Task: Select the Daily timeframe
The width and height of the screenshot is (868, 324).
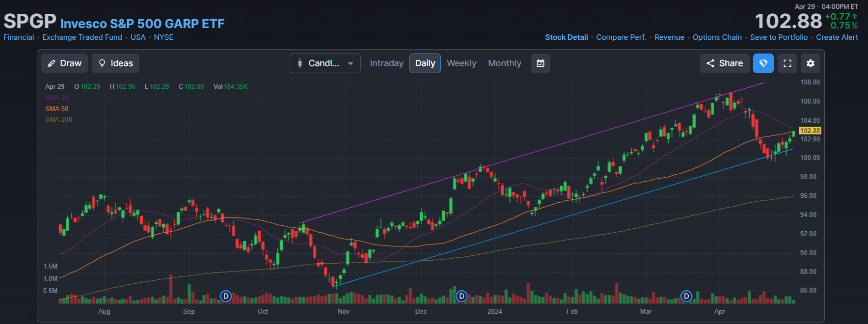Action: 425,63
